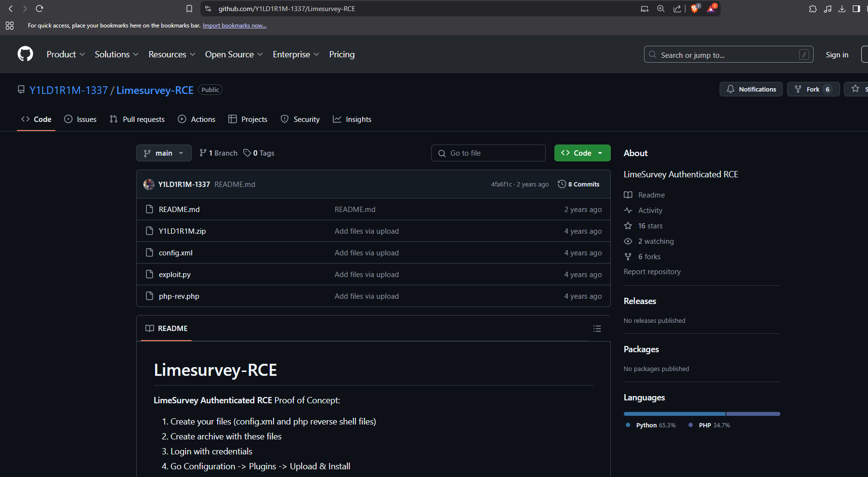
Task: Expand the Enterprise menu
Action: pos(296,54)
